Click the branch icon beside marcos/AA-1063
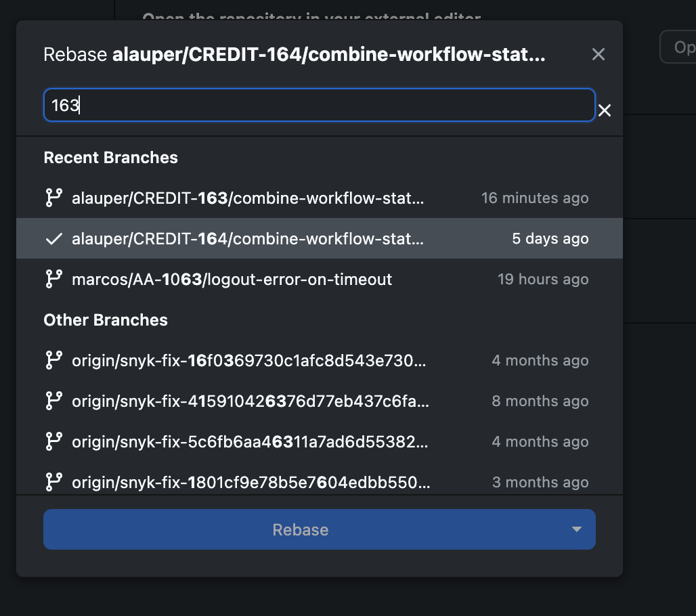This screenshot has height=616, width=696. pos(53,279)
